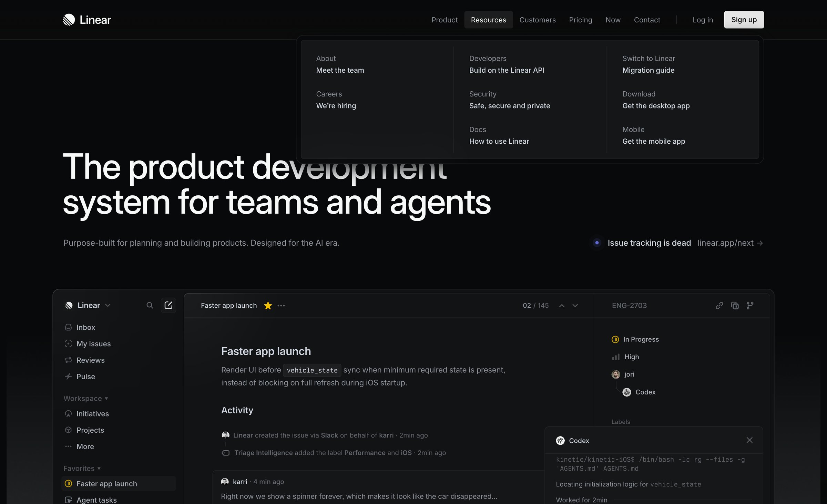Click the Agent tasks icon in Favorites
The height and width of the screenshot is (504, 827).
68,500
